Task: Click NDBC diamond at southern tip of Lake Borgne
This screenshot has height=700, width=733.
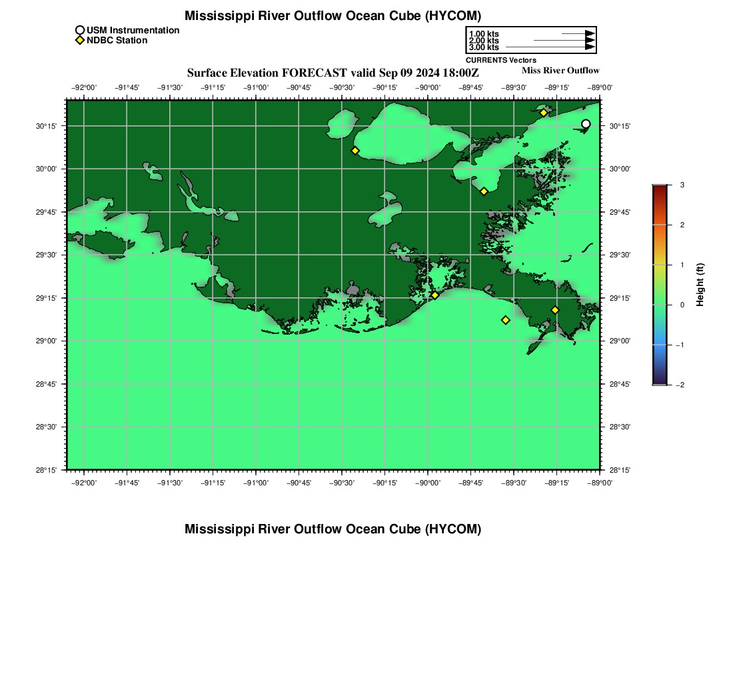Action: (x=484, y=191)
